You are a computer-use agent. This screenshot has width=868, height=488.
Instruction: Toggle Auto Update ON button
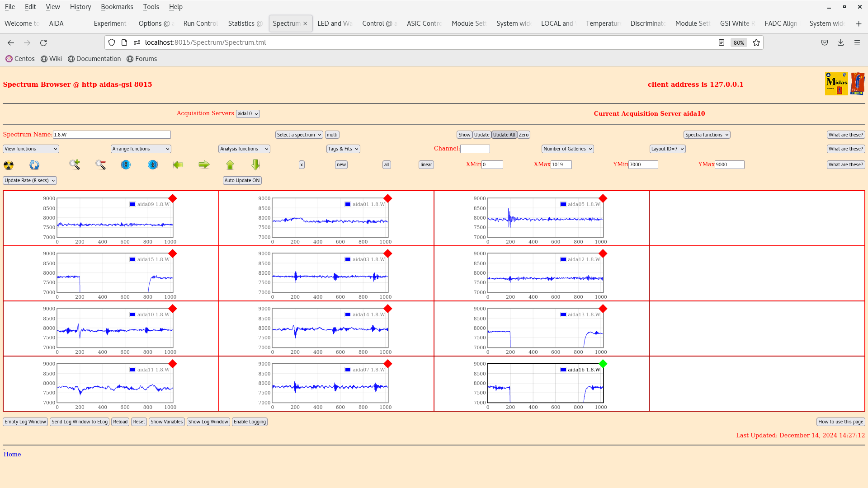(x=242, y=180)
